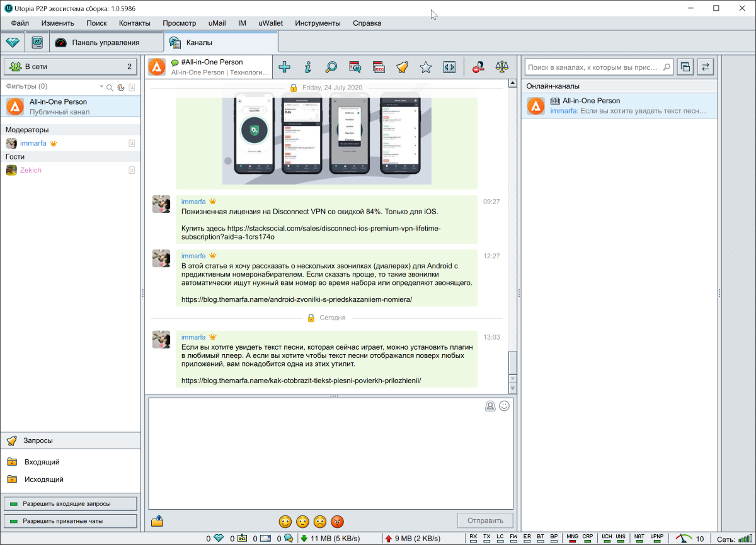
Task: Insert the angry red emoji
Action: point(338,522)
